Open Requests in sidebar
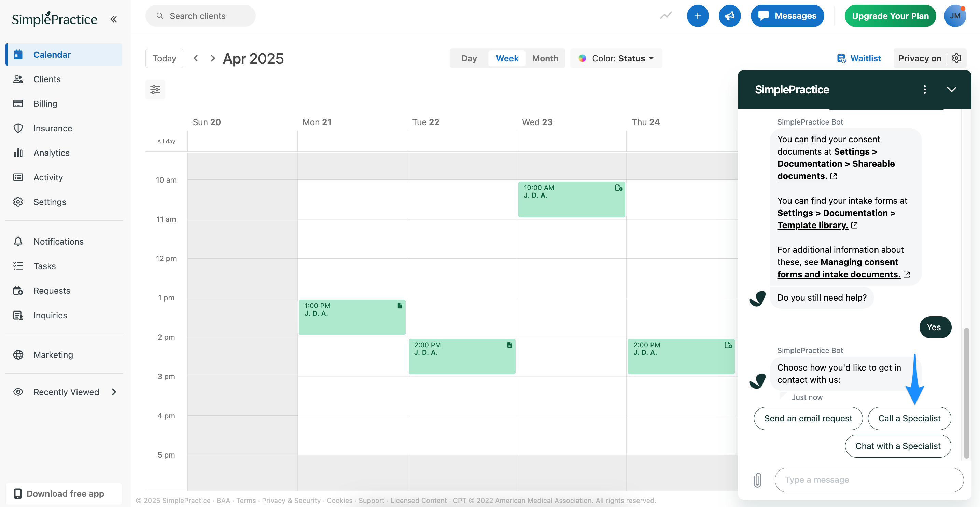 click(x=64, y=290)
